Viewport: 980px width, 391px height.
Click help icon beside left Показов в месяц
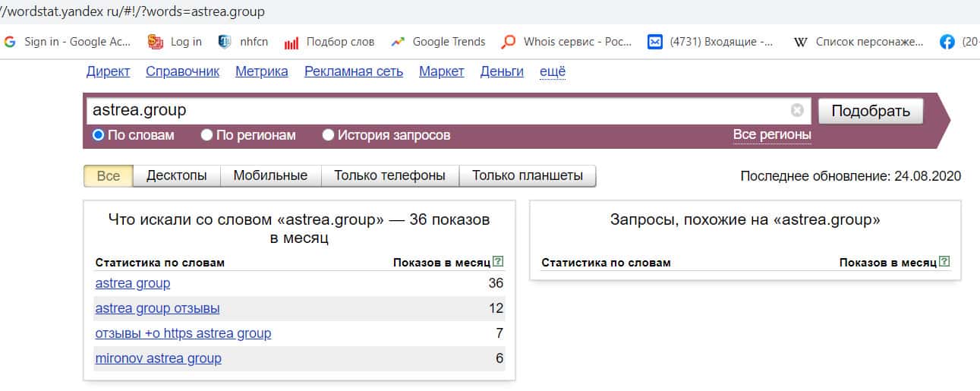[x=498, y=262]
